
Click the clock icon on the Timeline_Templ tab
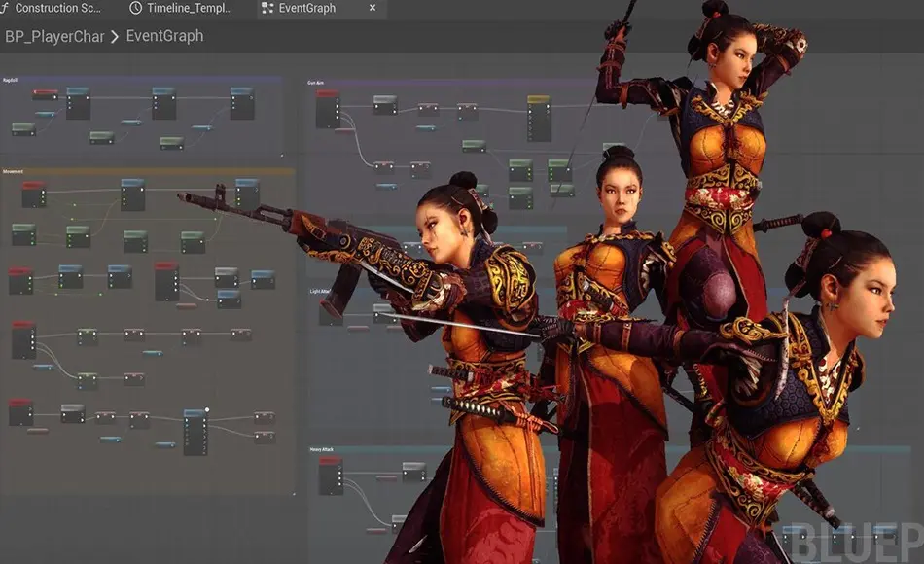click(x=135, y=8)
